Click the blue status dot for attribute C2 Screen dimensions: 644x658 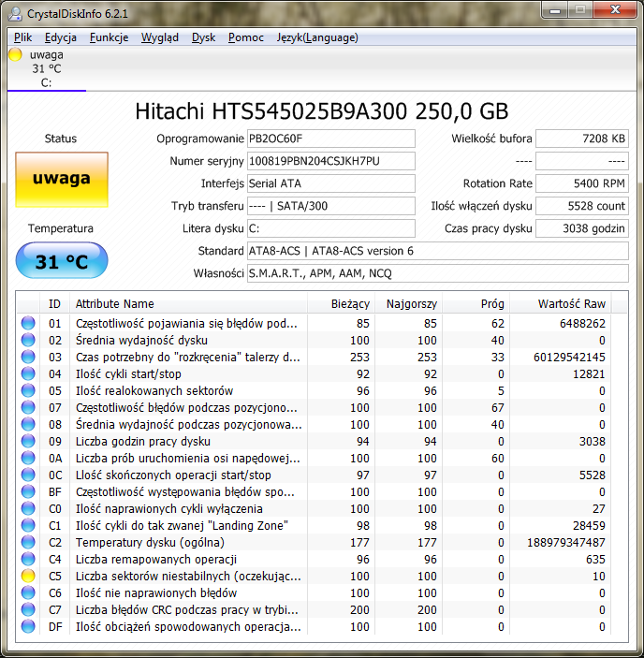pyautogui.click(x=28, y=542)
